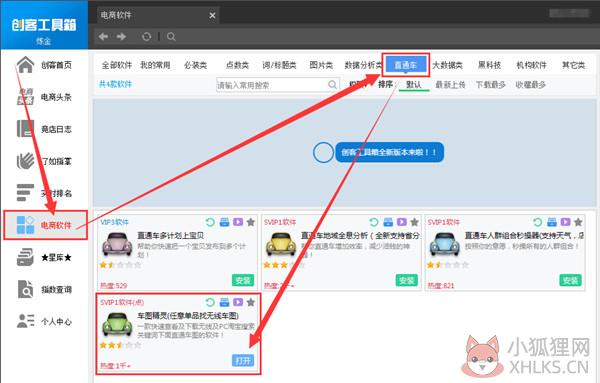Sort software by 最新上传
This screenshot has width=600, height=383.
450,85
